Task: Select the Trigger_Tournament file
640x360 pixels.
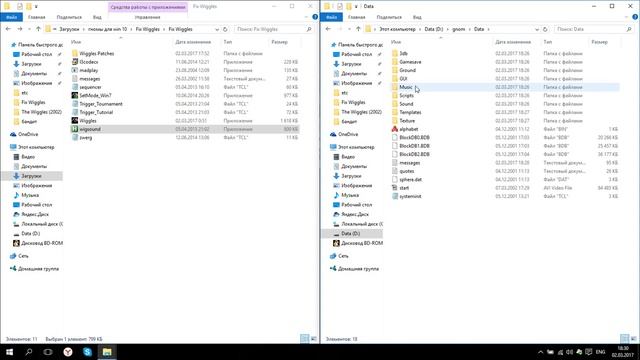Action: click(100, 104)
